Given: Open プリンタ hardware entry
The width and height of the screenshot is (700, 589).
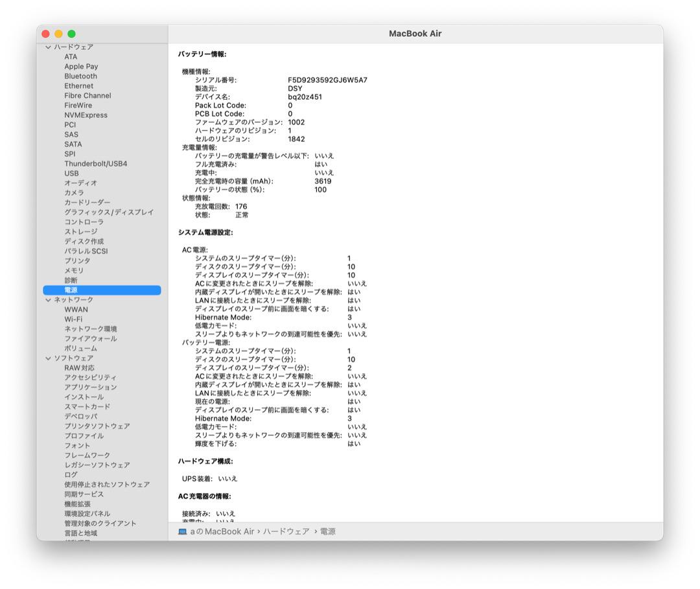Looking at the screenshot, I should click(76, 261).
